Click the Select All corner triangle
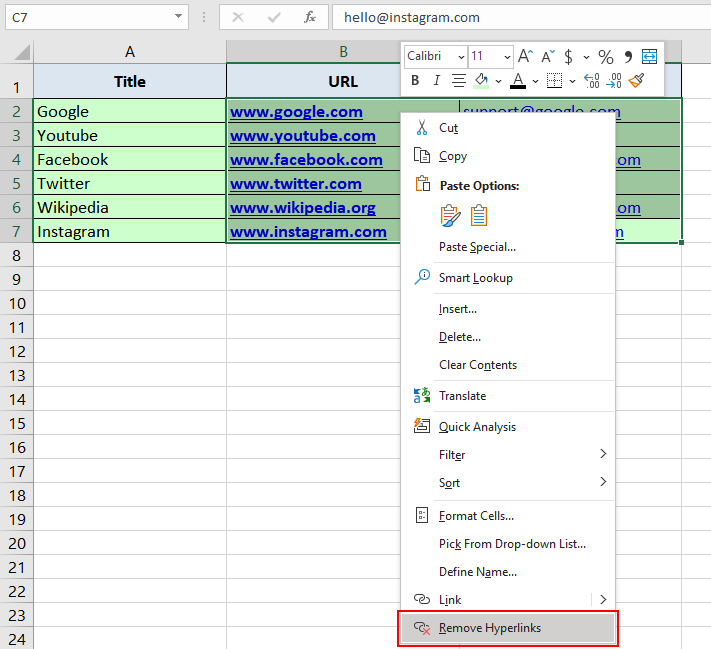The height and width of the screenshot is (649, 711). click(x=22, y=52)
